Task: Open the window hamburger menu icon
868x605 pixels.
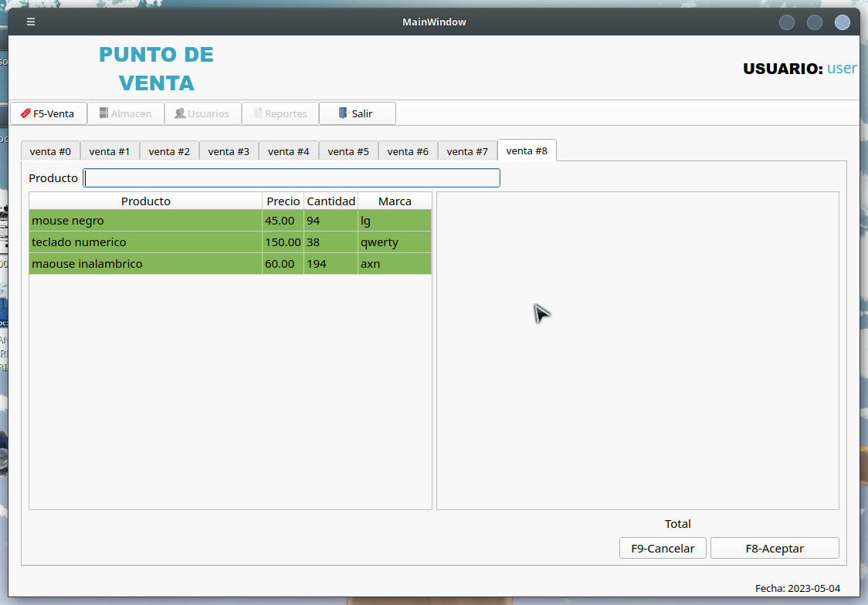Action: 31,22
